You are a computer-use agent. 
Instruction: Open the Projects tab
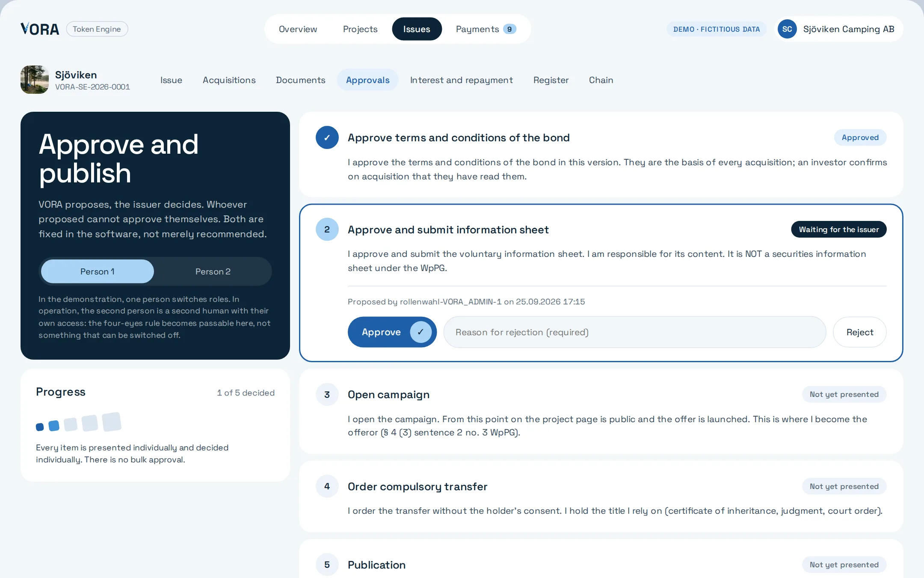[x=360, y=29]
